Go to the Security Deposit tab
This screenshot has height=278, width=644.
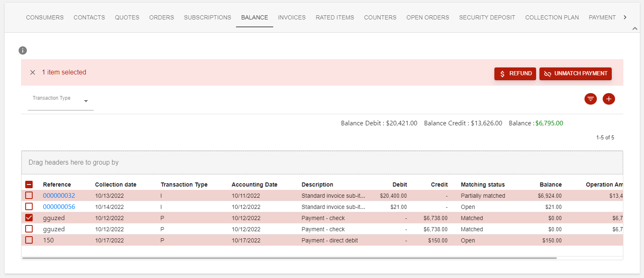[x=487, y=17]
